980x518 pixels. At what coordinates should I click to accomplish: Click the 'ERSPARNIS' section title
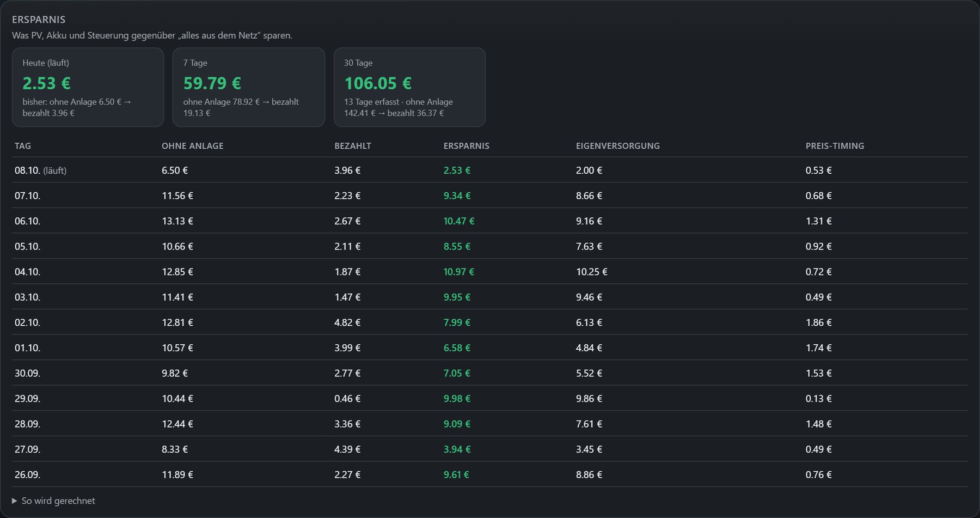coord(39,20)
